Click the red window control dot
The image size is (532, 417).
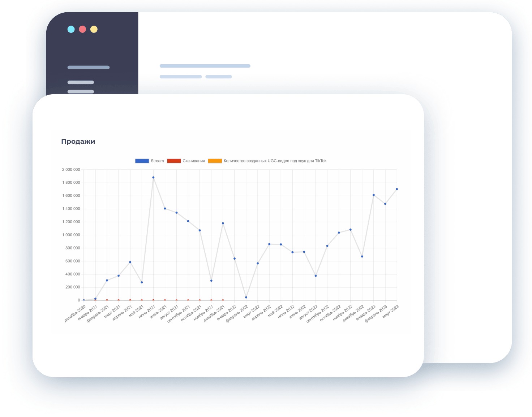tap(82, 29)
